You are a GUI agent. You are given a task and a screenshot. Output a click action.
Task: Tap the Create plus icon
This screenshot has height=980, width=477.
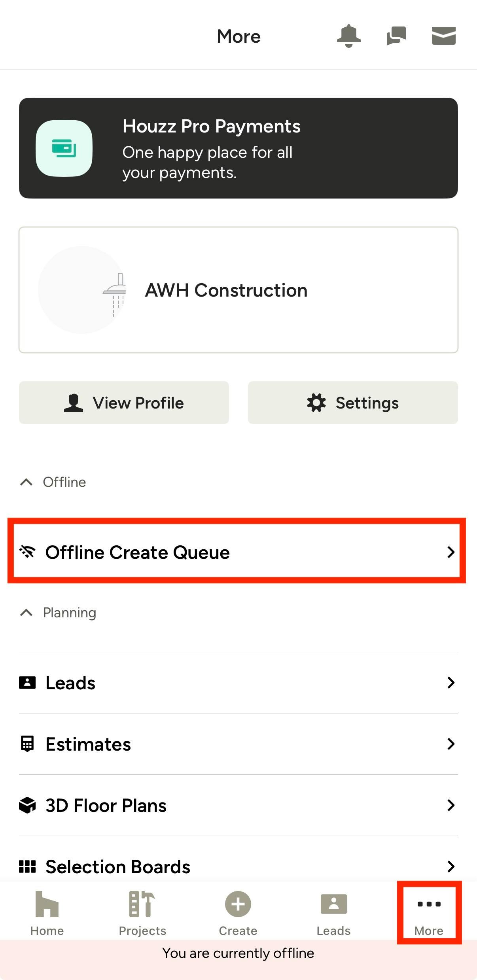238,904
